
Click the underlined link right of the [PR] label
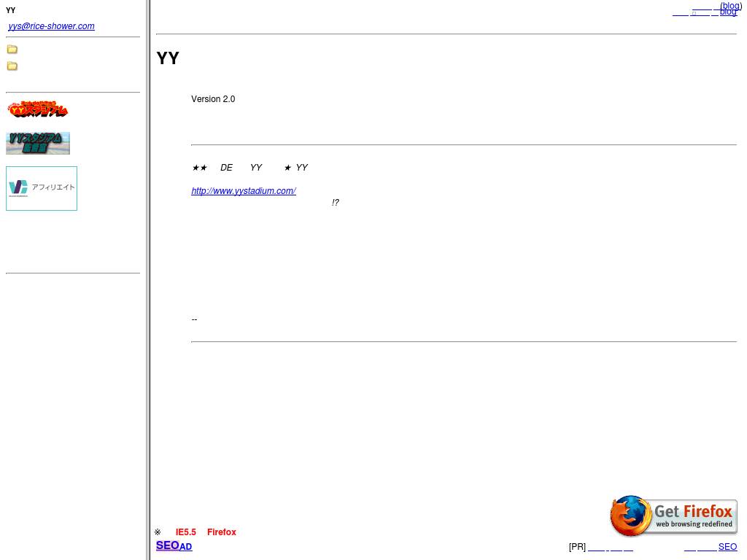pos(596,548)
